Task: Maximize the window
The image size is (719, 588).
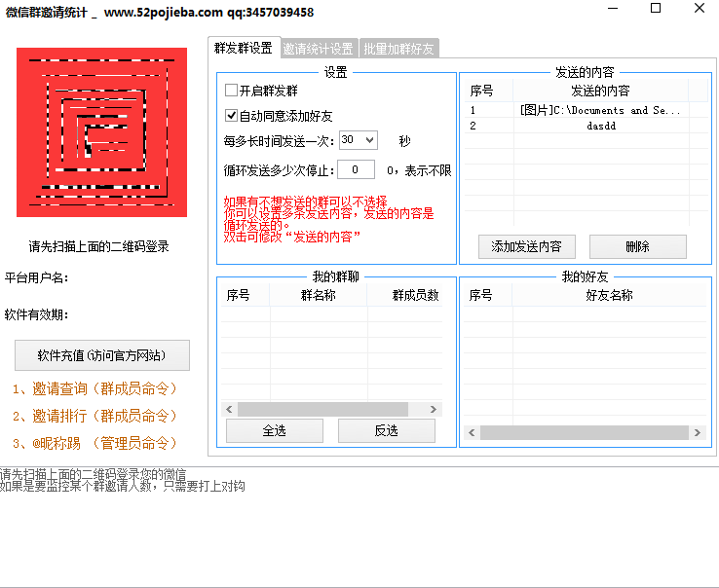Action: [656, 8]
